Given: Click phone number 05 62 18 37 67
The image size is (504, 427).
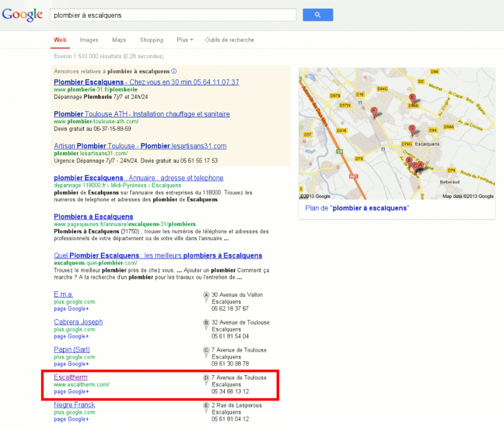Looking at the screenshot, I should click(230, 308).
